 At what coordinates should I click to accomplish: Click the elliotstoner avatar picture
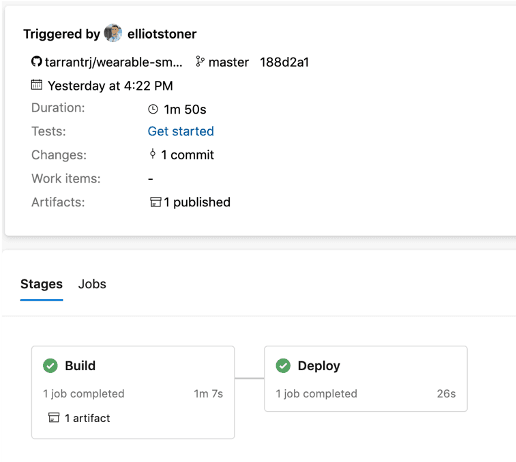coord(113,33)
